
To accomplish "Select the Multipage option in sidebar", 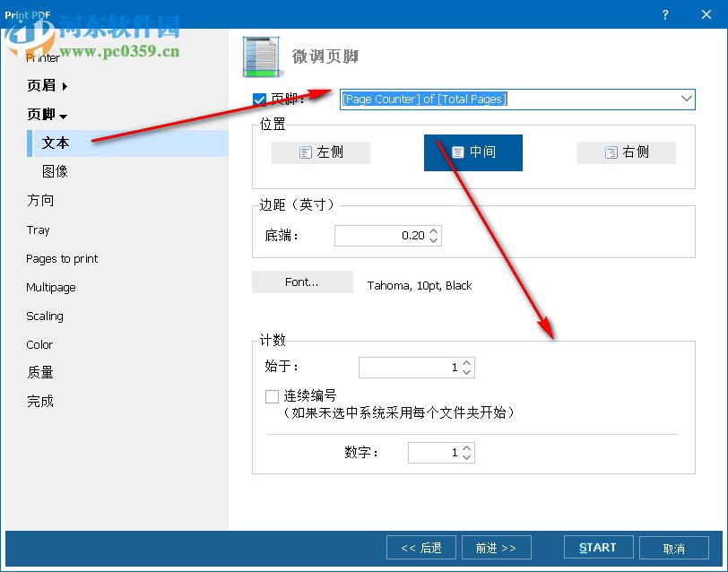I will click(51, 287).
